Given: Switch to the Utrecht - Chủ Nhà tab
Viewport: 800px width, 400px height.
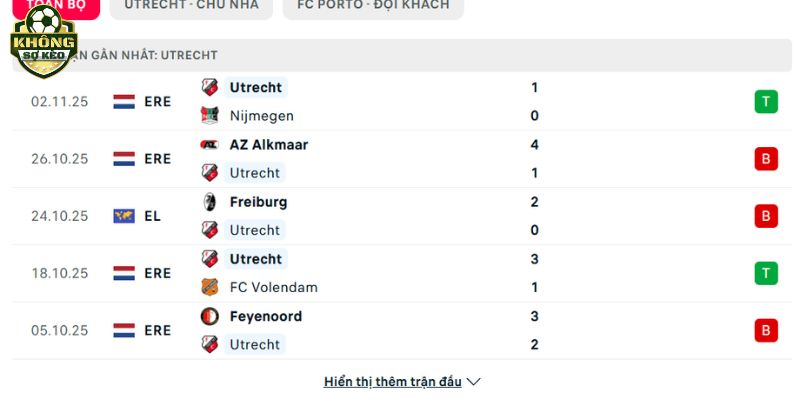Looking at the screenshot, I should (191, 6).
